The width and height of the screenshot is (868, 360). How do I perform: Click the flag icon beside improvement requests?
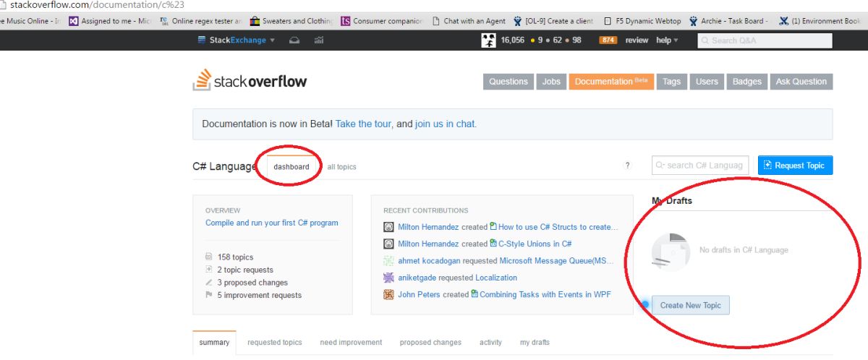209,295
